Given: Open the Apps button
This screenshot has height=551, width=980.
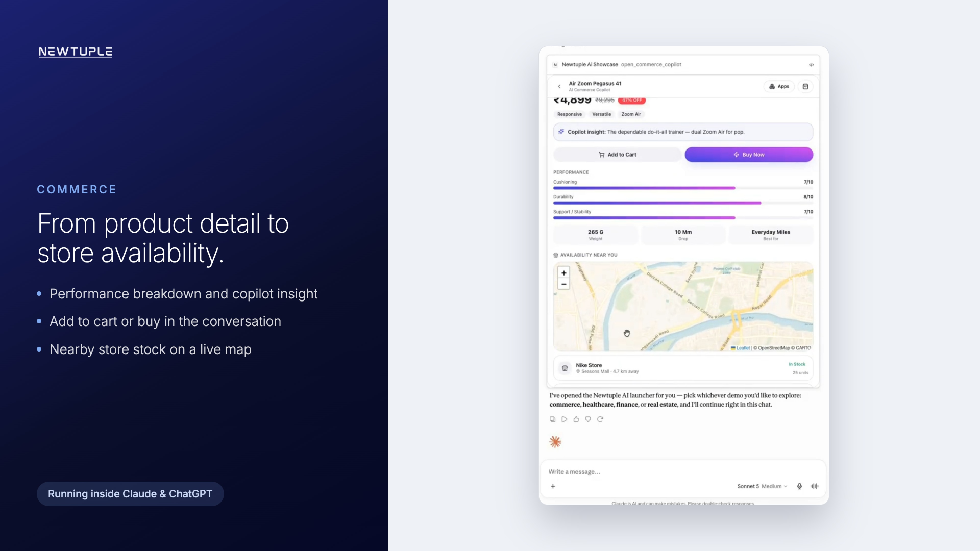Looking at the screenshot, I should pos(779,87).
